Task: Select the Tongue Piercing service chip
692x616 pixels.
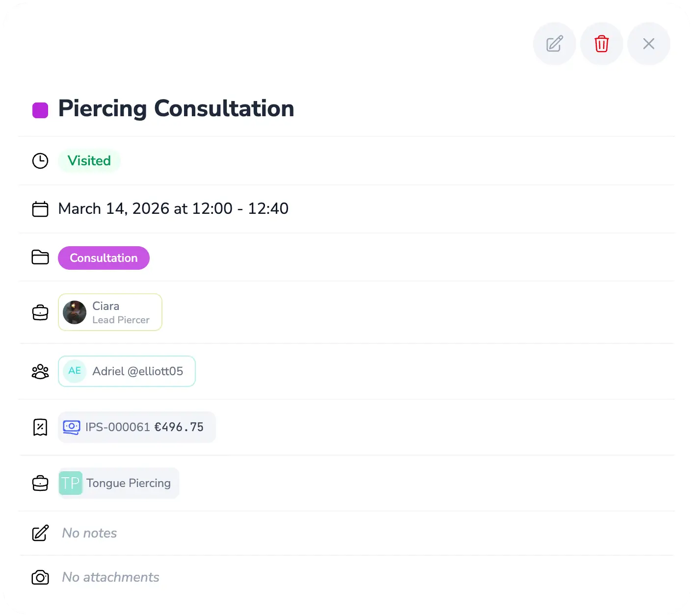Action: point(118,483)
